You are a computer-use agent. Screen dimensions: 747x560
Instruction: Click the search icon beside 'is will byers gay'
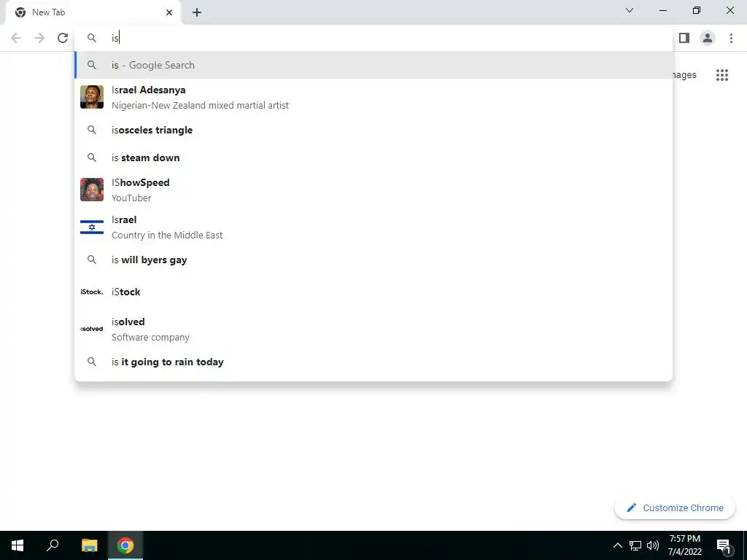(92, 260)
